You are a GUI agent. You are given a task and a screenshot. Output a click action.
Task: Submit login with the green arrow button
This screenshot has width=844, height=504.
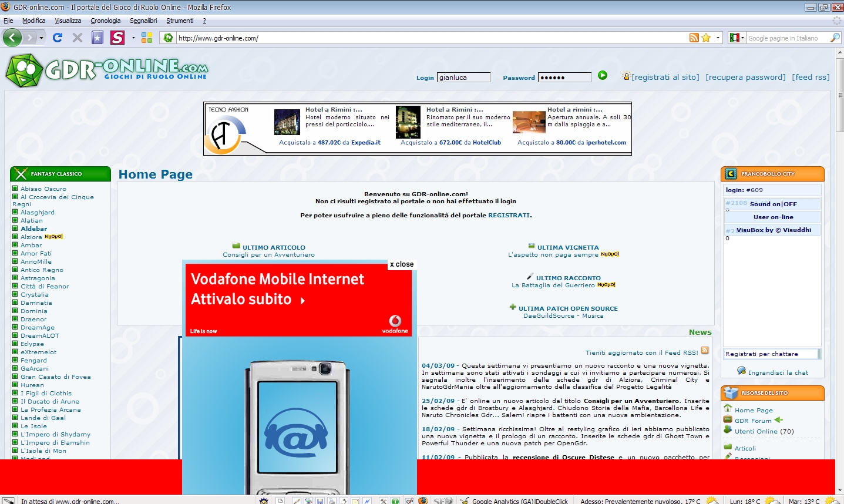[x=603, y=75]
